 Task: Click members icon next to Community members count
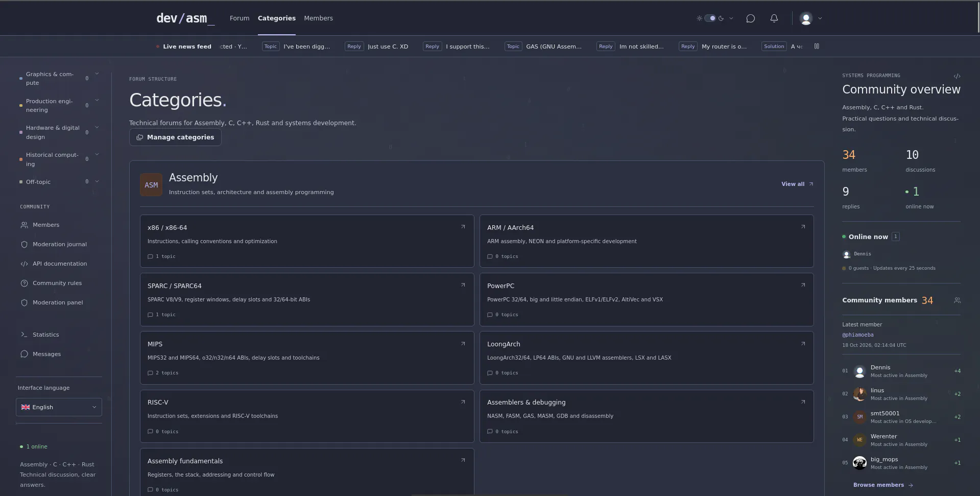click(x=957, y=300)
